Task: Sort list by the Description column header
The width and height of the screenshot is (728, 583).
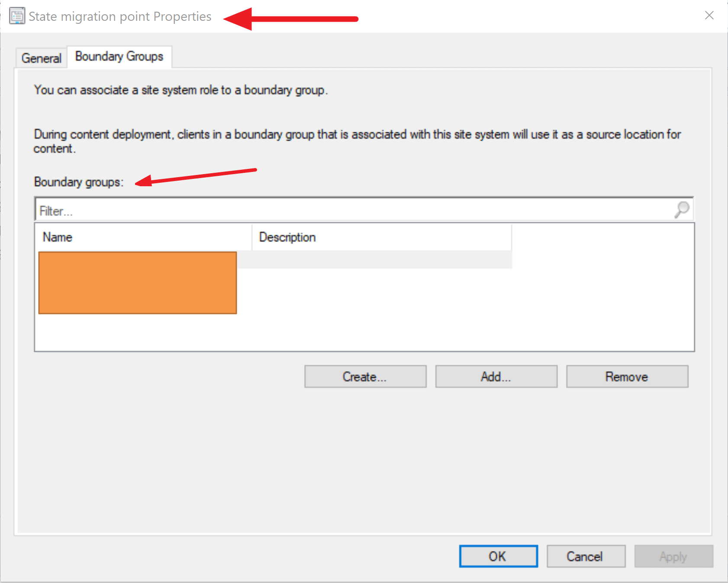Action: tap(381, 237)
